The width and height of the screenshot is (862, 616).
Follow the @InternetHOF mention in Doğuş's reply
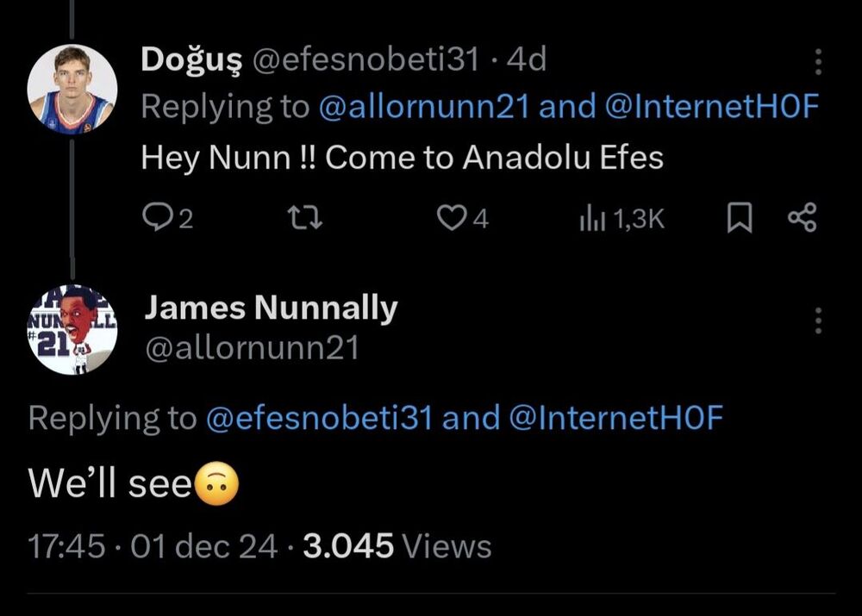711,107
